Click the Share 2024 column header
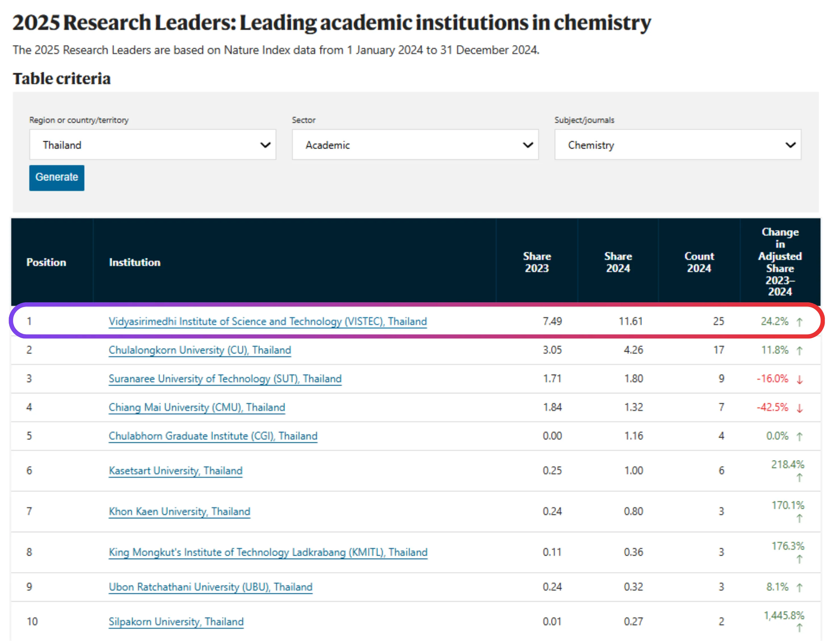Image resolution: width=840 pixels, height=641 pixels. pos(618,262)
